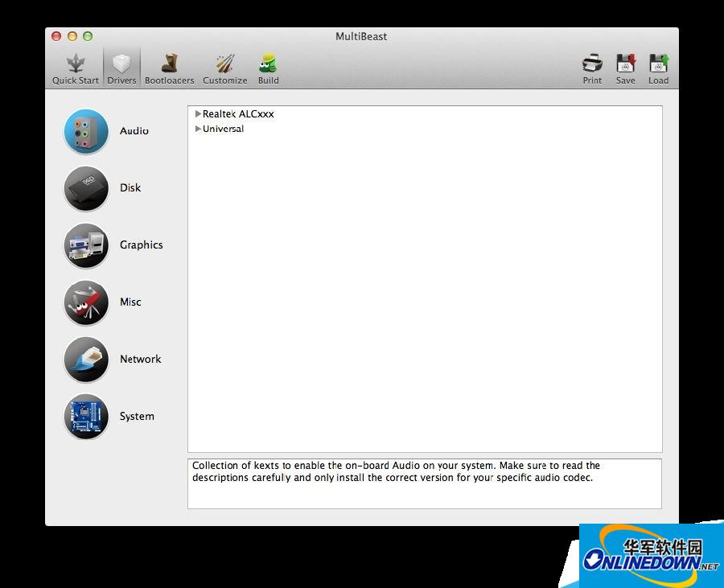Click the Load disk icon
724x588 pixels.
coord(658,64)
